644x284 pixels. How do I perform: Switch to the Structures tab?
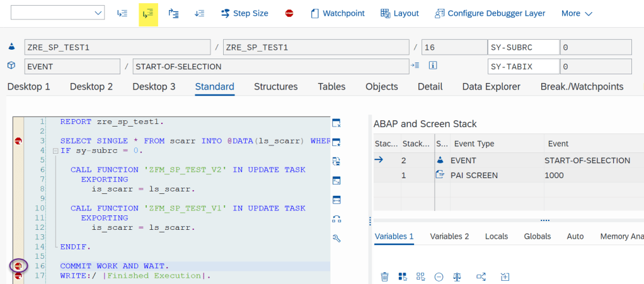tap(275, 87)
